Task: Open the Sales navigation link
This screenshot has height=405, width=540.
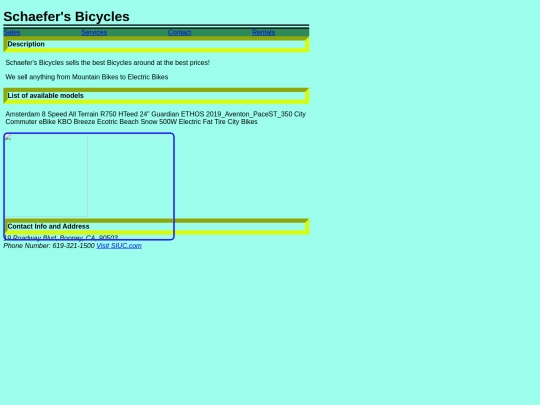Action: 12,32
